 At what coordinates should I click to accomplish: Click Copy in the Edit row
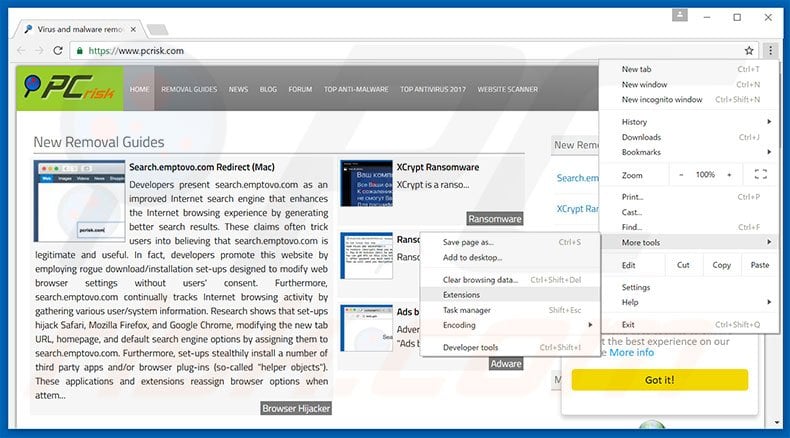(x=721, y=265)
